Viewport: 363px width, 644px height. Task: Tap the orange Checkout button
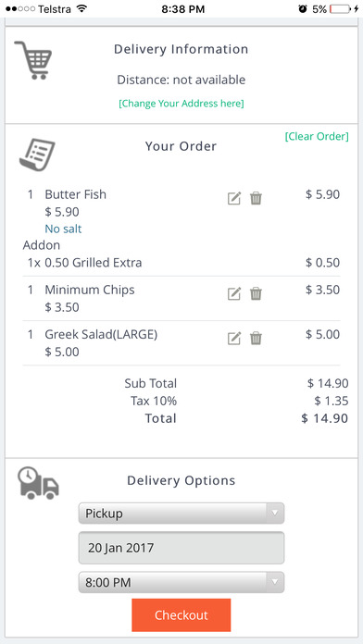pos(181,614)
